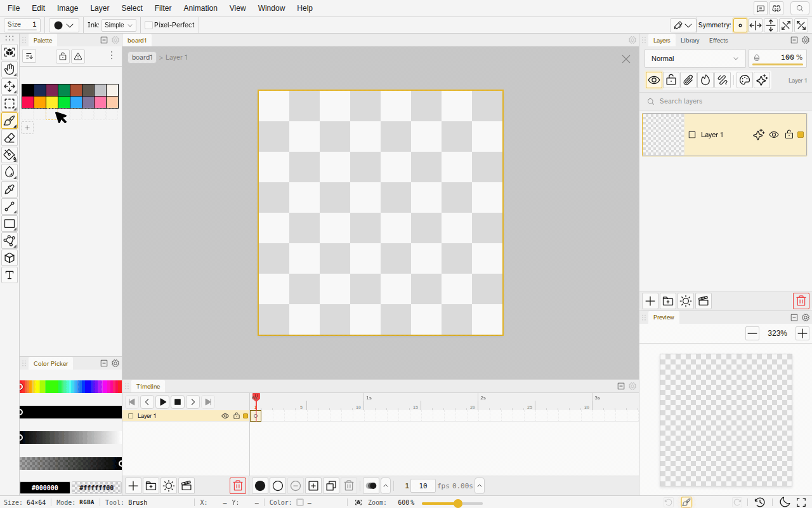The image size is (812, 508).
Task: Delete layer with red trash icon
Action: click(801, 301)
